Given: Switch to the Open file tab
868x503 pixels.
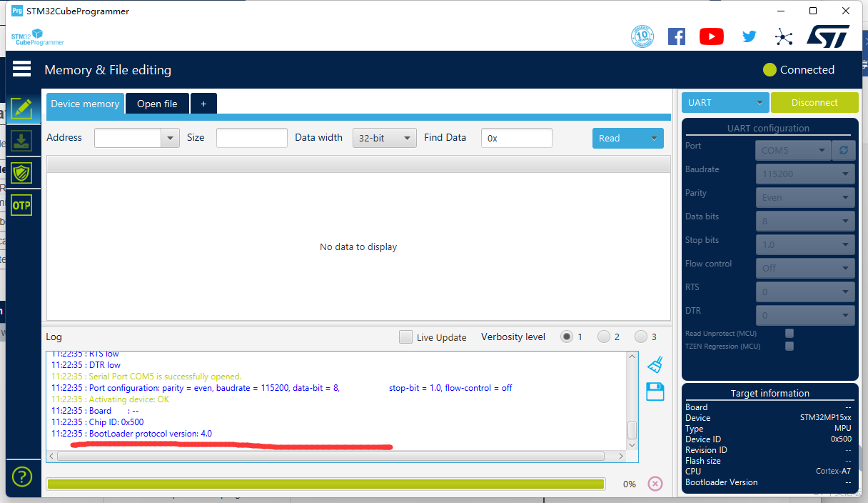Looking at the screenshot, I should click(x=157, y=104).
